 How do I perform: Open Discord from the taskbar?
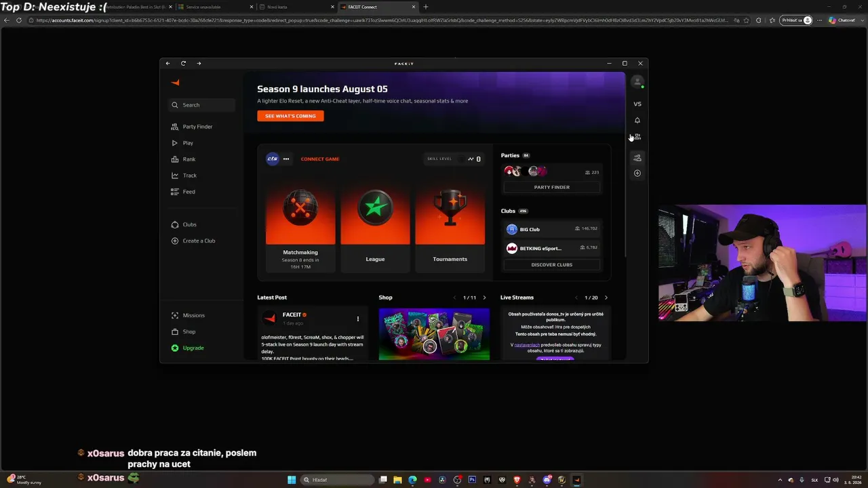click(547, 480)
